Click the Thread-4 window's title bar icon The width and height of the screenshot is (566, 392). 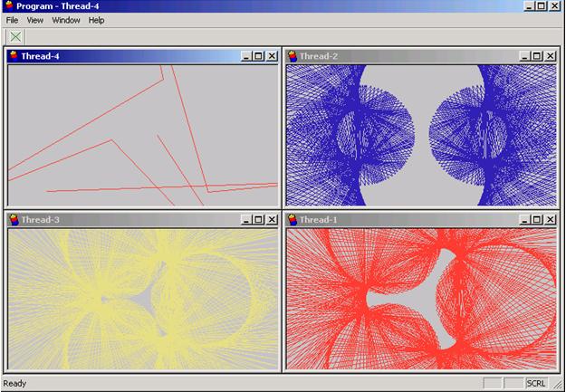[14, 56]
